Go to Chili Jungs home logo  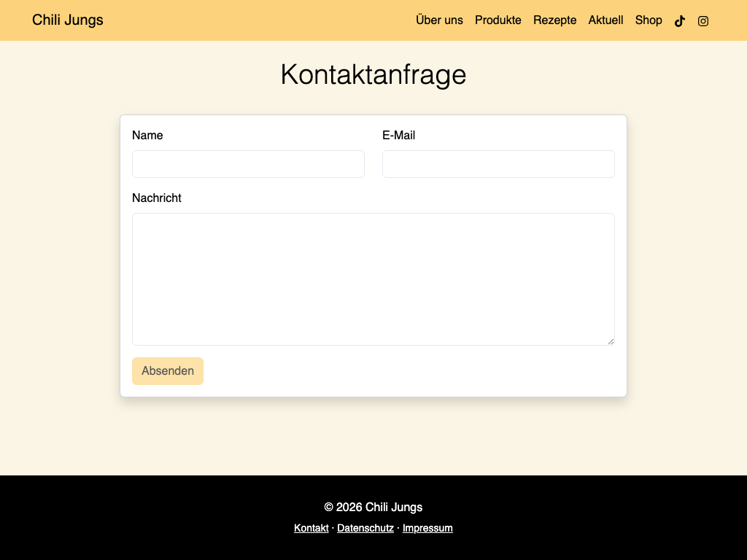click(x=68, y=20)
